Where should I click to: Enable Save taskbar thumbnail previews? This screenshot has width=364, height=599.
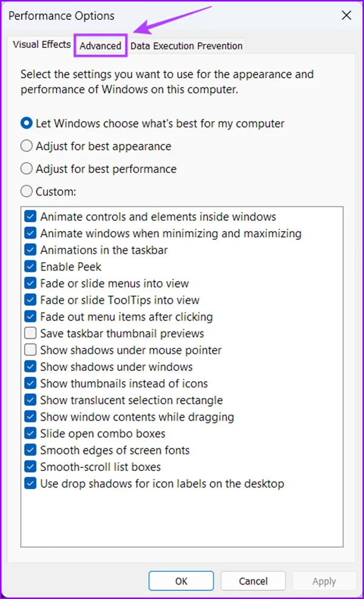coord(30,333)
